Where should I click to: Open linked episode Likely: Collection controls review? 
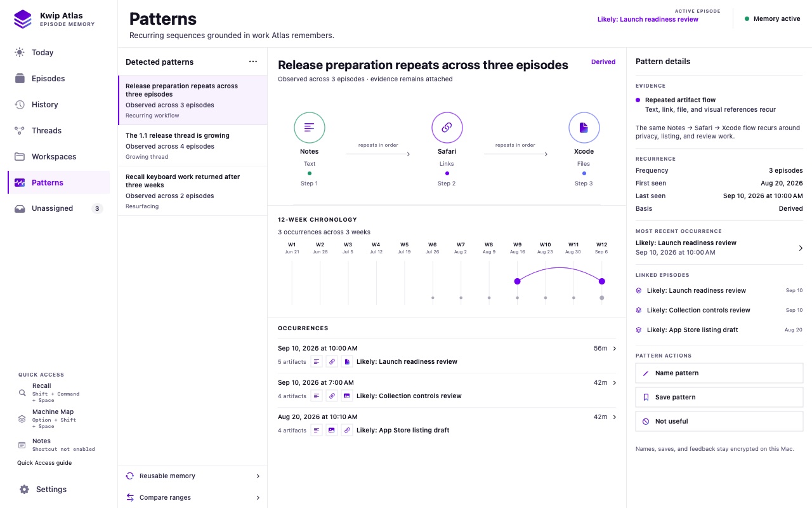tap(719, 311)
